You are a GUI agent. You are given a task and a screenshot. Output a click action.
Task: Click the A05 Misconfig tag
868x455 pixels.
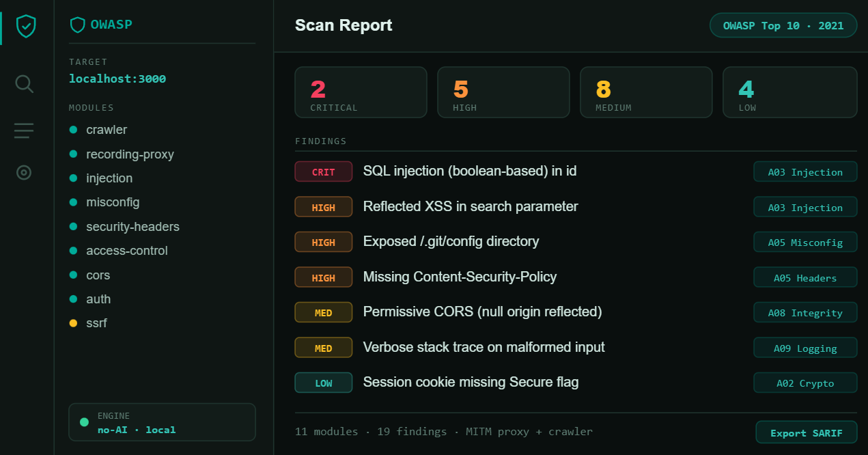pyautogui.click(x=805, y=242)
